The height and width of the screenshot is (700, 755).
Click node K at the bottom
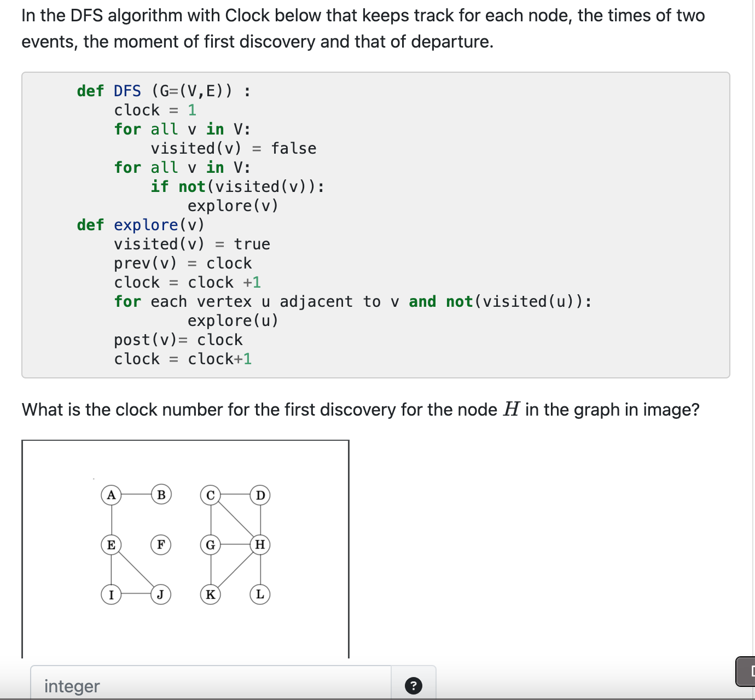click(x=210, y=594)
